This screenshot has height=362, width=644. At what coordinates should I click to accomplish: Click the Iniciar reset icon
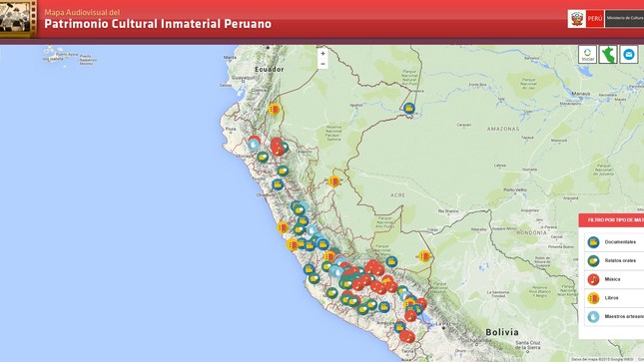[587, 55]
